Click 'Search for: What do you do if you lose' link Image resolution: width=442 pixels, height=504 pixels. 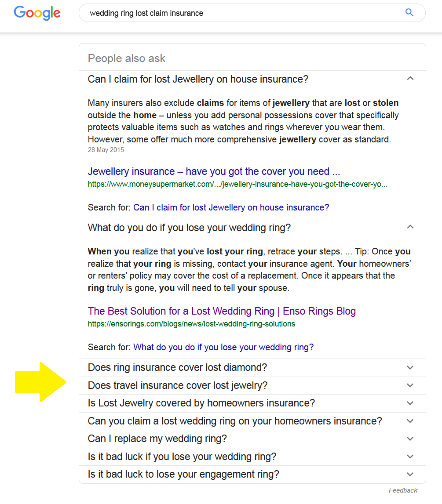223,347
